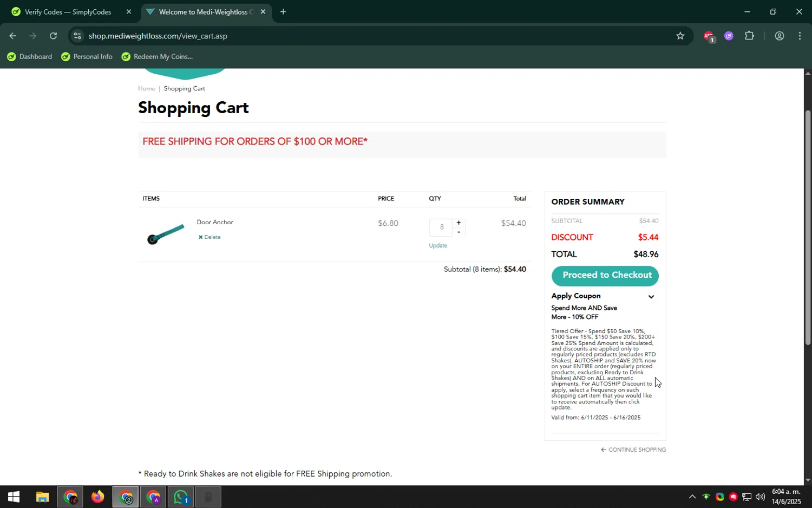Viewport: 812px width, 508px height.
Task: Click the scrollbar down arrow
Action: (x=808, y=480)
